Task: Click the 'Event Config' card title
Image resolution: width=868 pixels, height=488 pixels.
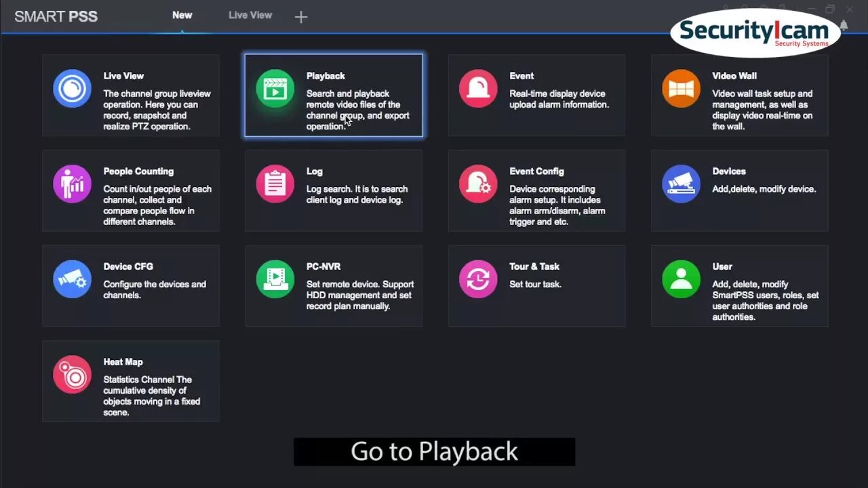Action: click(x=536, y=171)
